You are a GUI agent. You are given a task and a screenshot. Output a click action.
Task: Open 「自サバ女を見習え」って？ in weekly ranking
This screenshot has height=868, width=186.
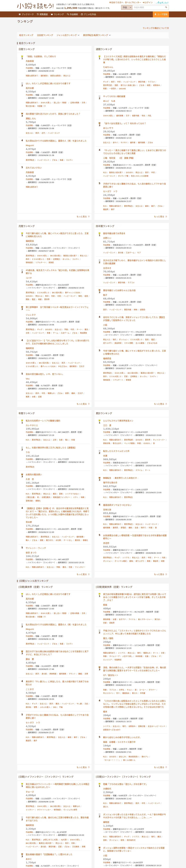[x=125, y=123]
